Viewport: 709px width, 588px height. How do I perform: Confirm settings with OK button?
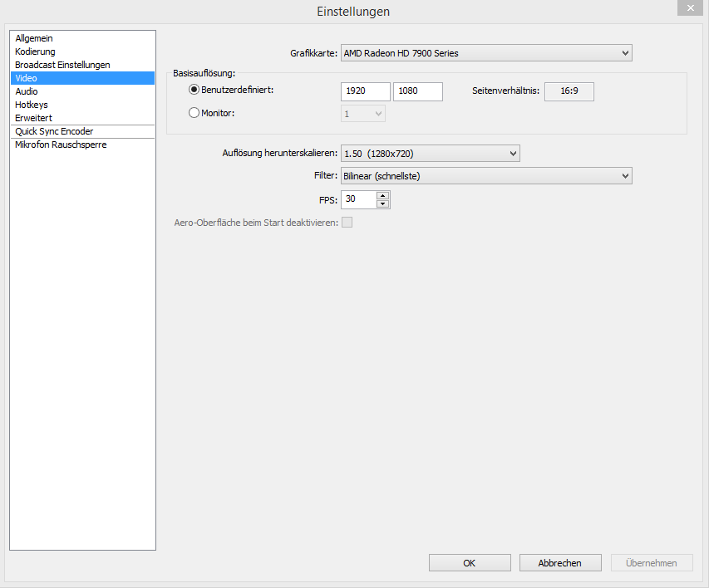[470, 563]
